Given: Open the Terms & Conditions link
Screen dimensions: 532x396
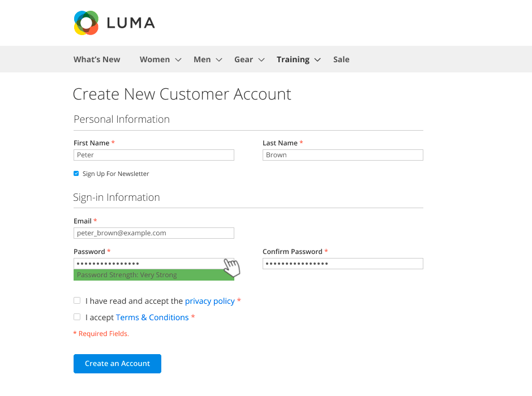Looking at the screenshot, I should tap(152, 317).
